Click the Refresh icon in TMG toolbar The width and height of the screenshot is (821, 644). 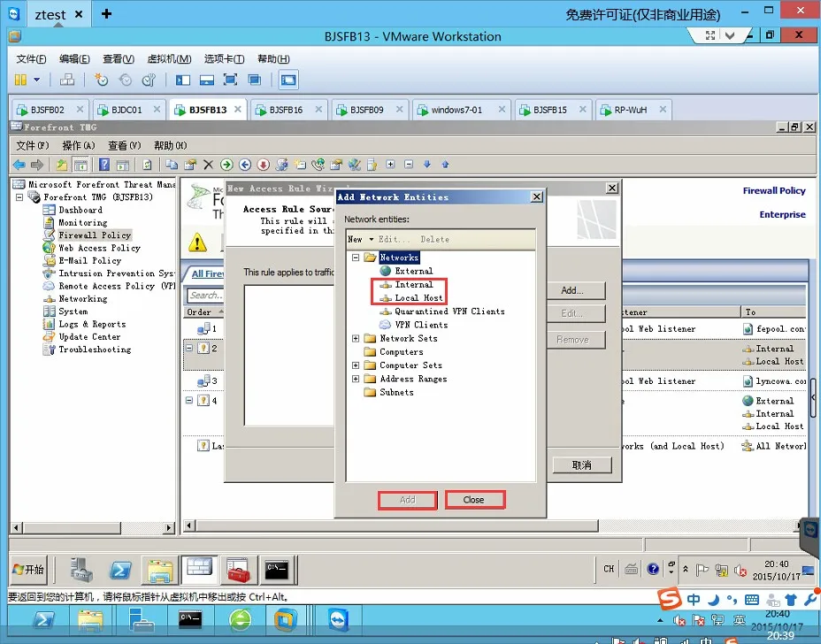coord(147,165)
